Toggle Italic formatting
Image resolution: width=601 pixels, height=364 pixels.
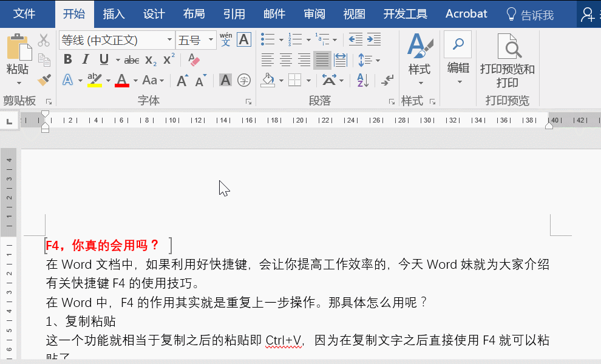[x=86, y=59]
